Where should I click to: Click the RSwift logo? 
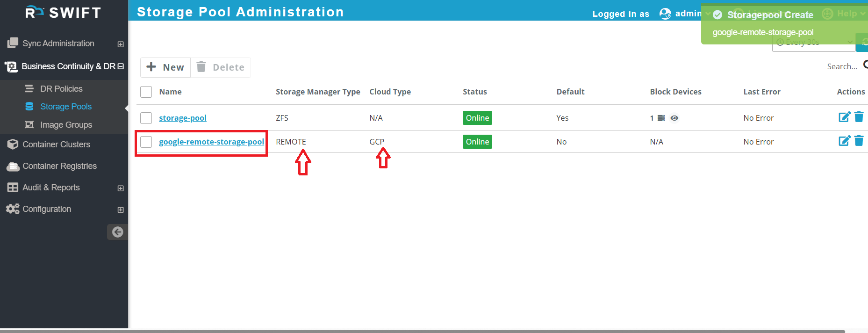pos(63,12)
